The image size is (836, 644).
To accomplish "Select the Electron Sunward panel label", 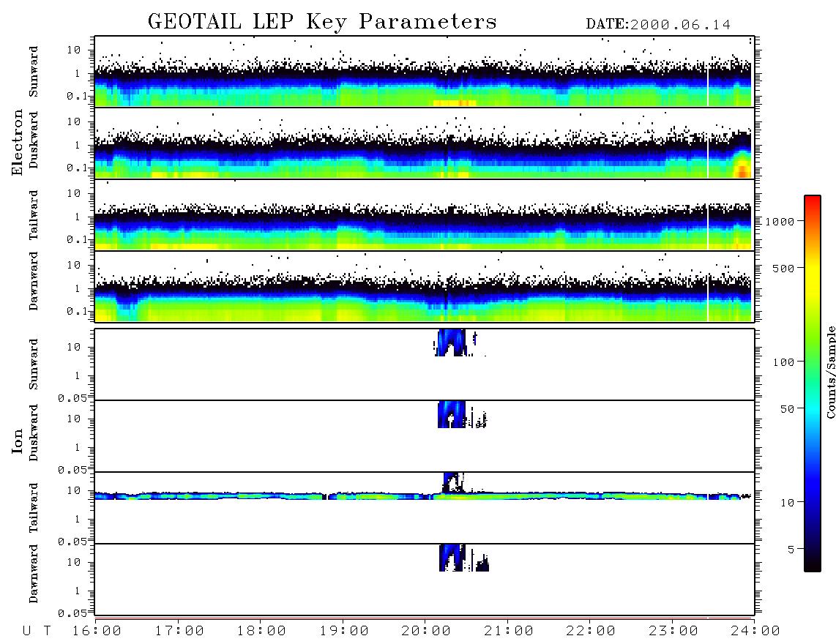I will [34, 72].
